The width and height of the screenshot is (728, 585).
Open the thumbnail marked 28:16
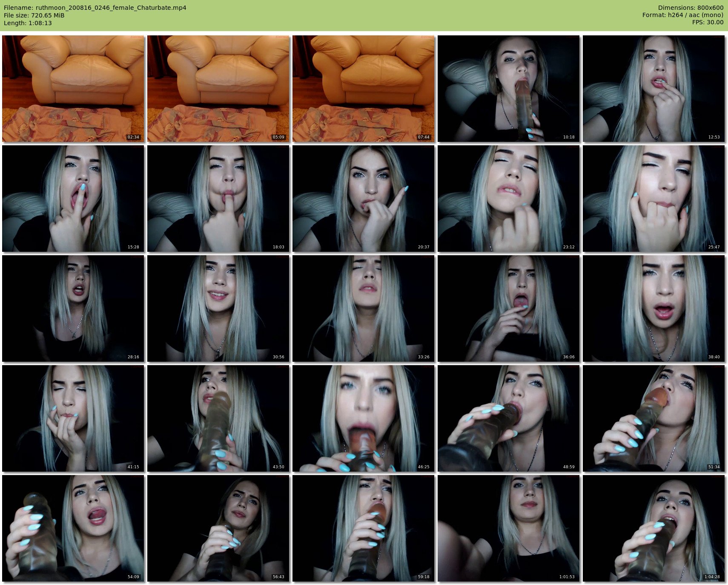(73, 308)
